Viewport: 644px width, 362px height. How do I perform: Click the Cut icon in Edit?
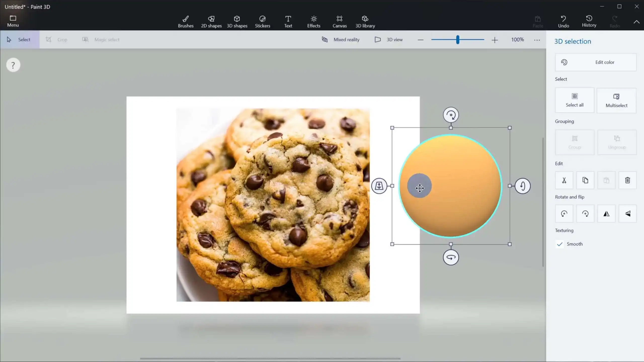tap(564, 180)
